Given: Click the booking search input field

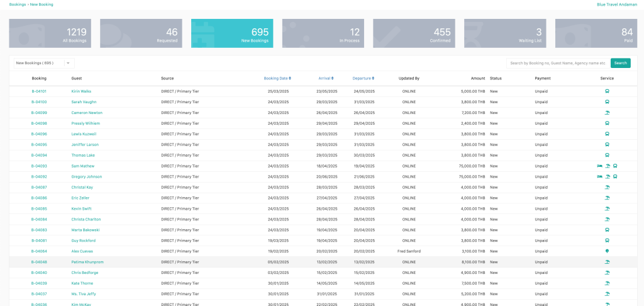Looking at the screenshot, I should point(558,63).
